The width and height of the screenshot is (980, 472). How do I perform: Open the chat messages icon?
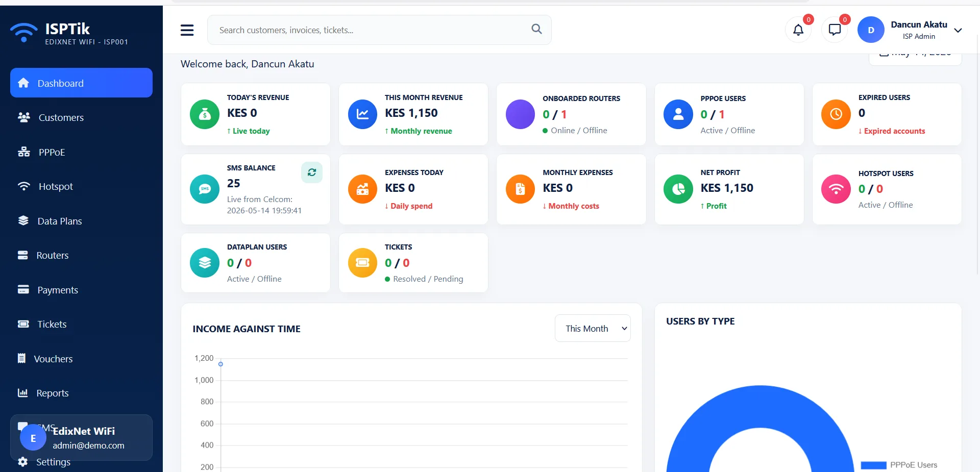tap(835, 30)
